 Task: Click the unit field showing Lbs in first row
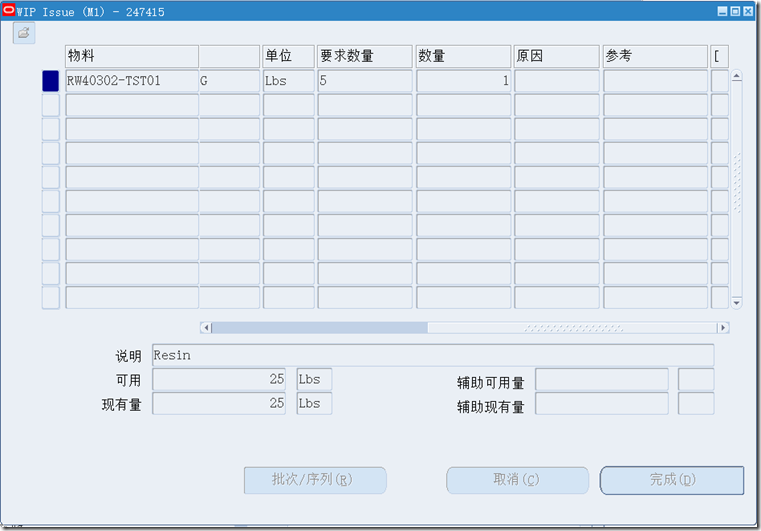click(x=289, y=81)
